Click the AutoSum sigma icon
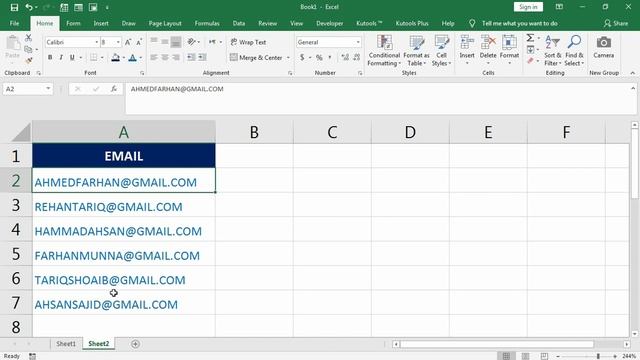 click(530, 38)
